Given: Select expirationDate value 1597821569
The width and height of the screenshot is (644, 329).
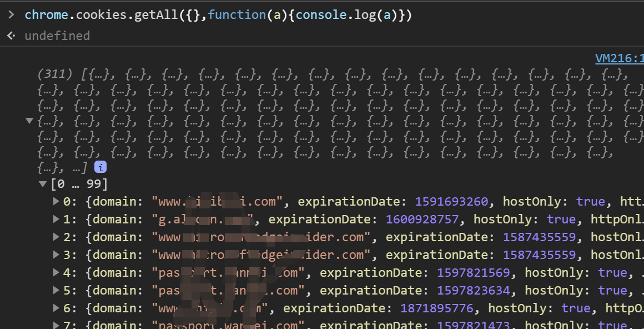Looking at the screenshot, I should (x=473, y=273).
